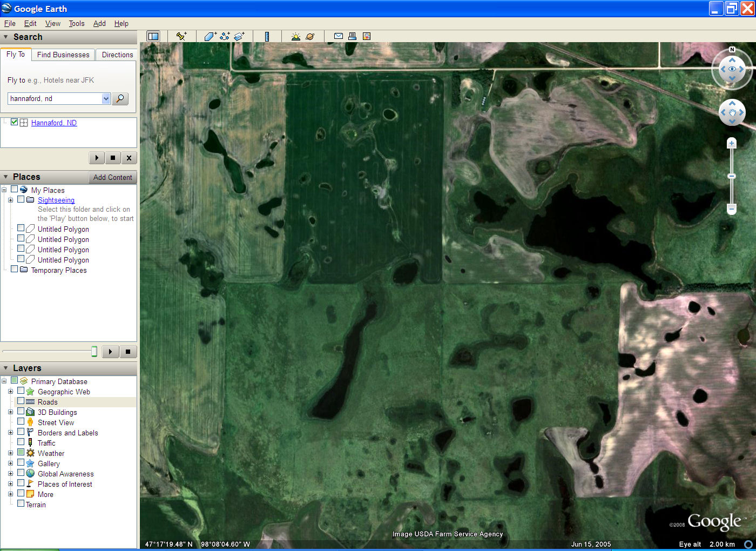Open the Tools menu
This screenshot has height=551, width=756.
coord(77,23)
